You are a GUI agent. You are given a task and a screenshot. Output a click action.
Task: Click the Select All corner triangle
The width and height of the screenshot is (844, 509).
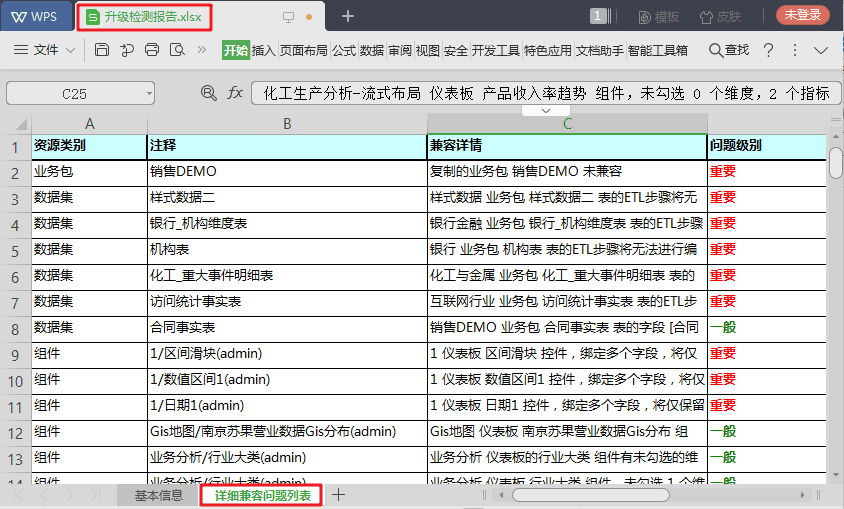(x=20, y=124)
